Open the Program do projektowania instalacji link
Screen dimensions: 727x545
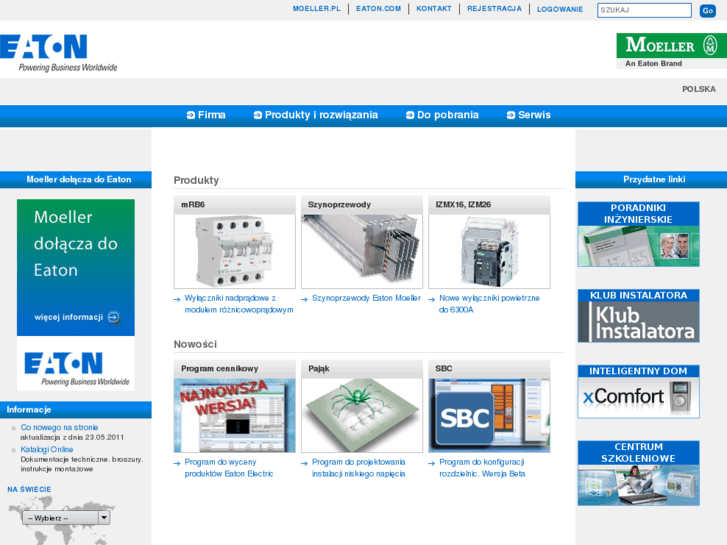(x=358, y=468)
